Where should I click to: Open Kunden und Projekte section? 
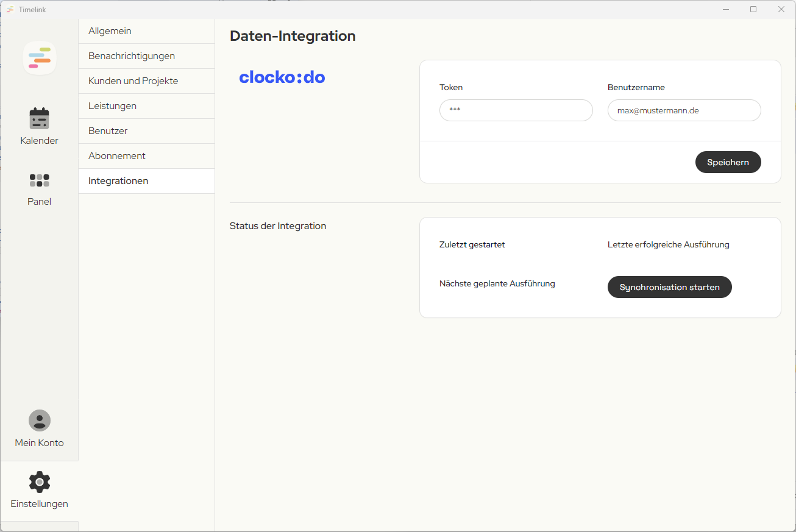tap(146, 81)
